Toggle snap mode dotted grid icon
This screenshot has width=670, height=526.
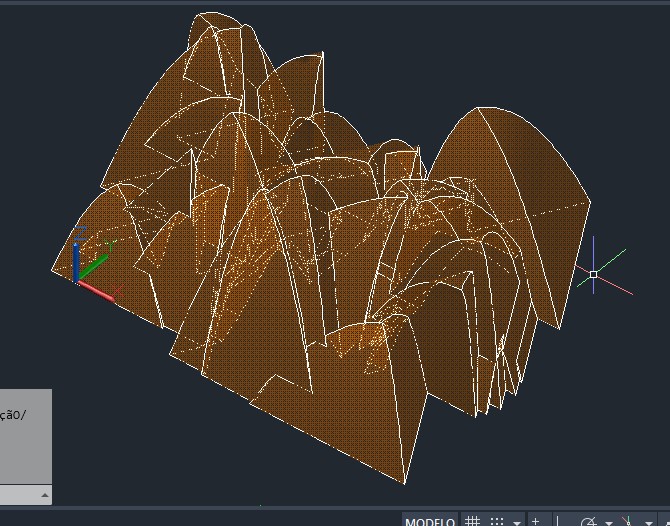tap(497, 521)
